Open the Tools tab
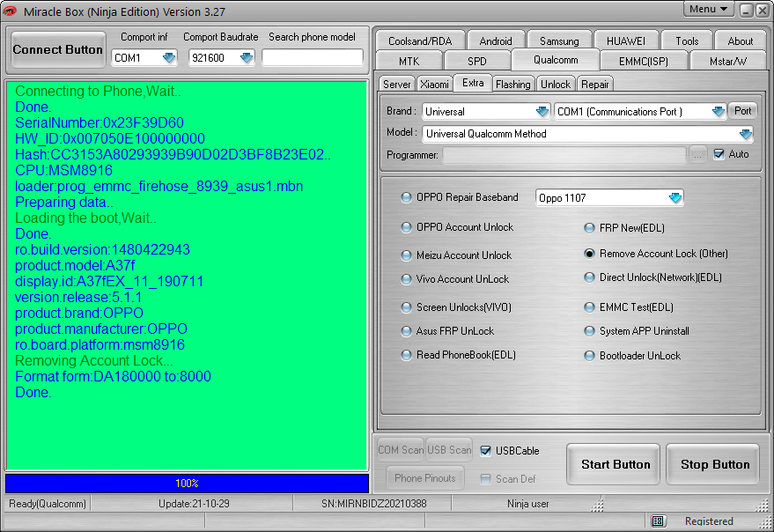Image resolution: width=774 pixels, height=532 pixels. coord(687,41)
